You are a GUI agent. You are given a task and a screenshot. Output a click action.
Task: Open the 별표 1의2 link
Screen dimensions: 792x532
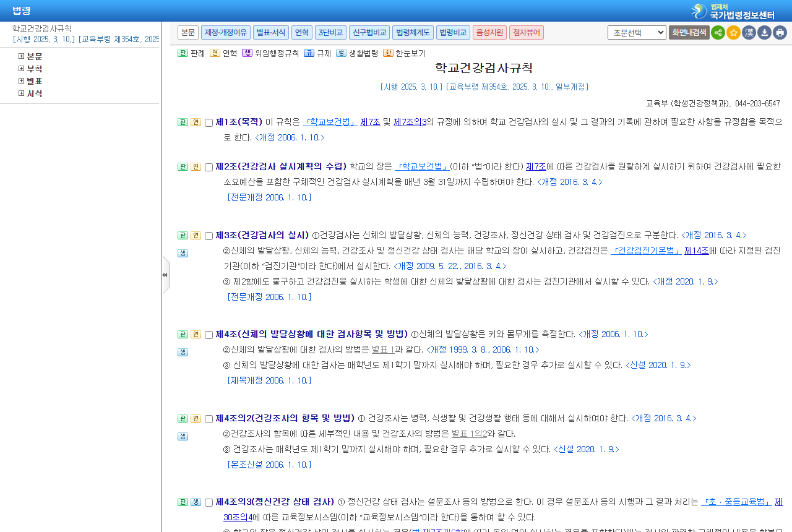click(x=469, y=434)
